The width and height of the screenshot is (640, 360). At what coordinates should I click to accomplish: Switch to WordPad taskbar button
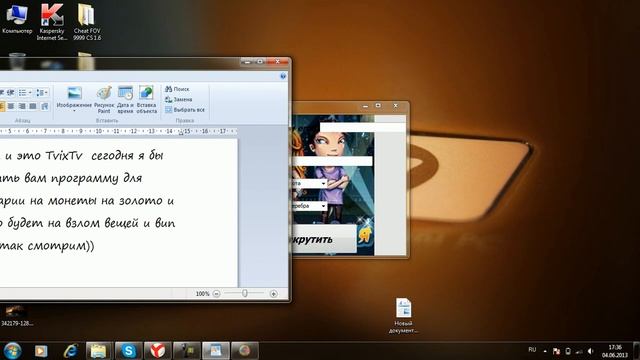tap(216, 351)
